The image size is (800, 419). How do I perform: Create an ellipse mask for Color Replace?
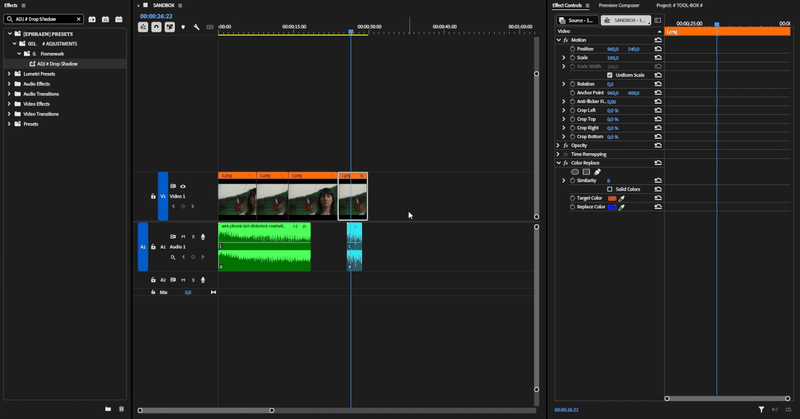575,172
